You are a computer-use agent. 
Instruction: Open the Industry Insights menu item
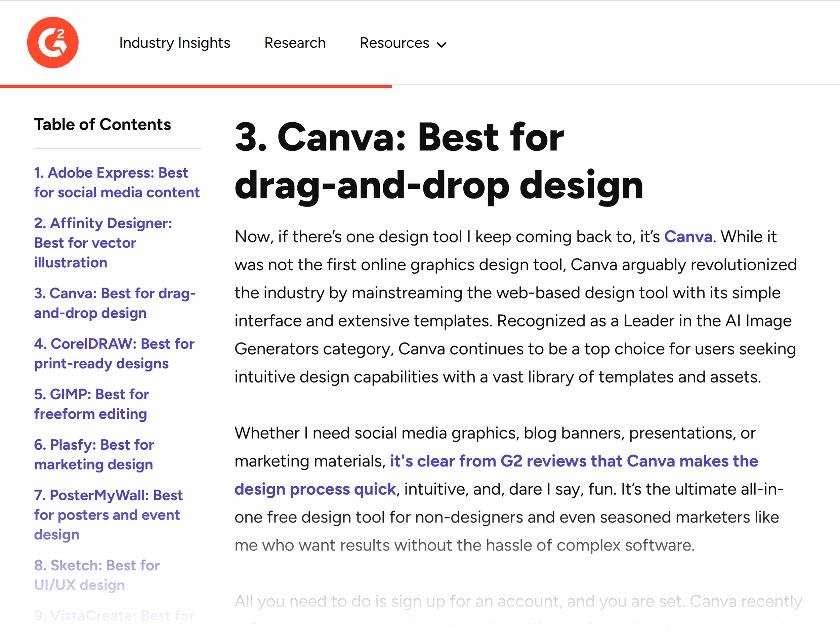click(175, 43)
